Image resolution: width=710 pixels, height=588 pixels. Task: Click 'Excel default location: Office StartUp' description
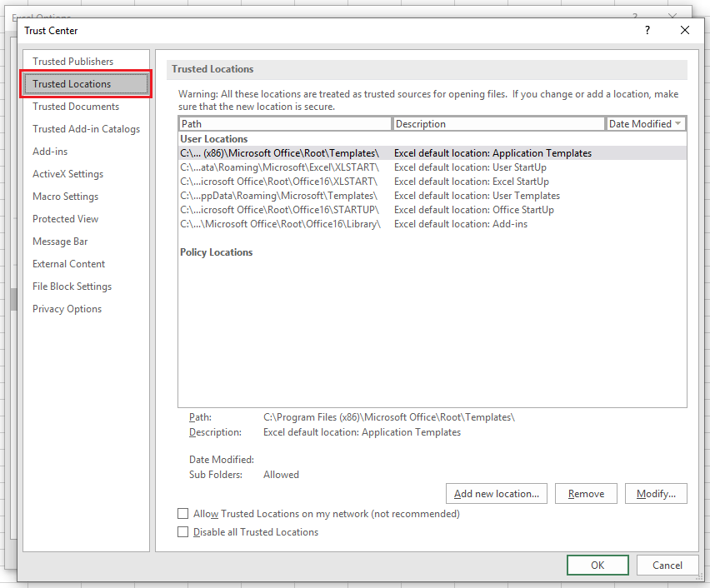473,210
